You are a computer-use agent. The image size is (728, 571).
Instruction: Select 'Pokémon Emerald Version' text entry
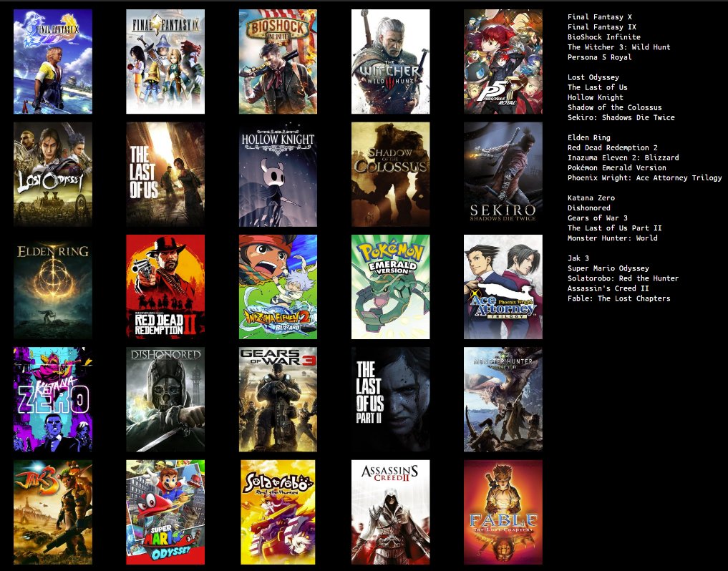616,167
